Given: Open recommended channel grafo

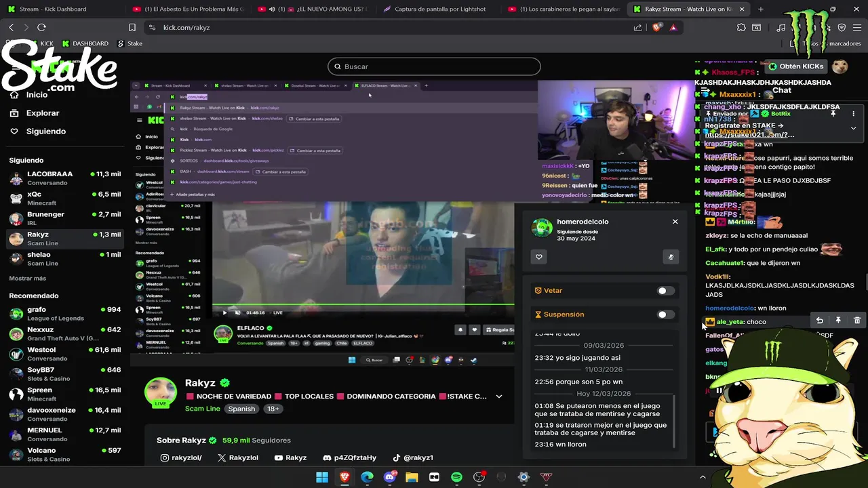Looking at the screenshot, I should (x=64, y=314).
